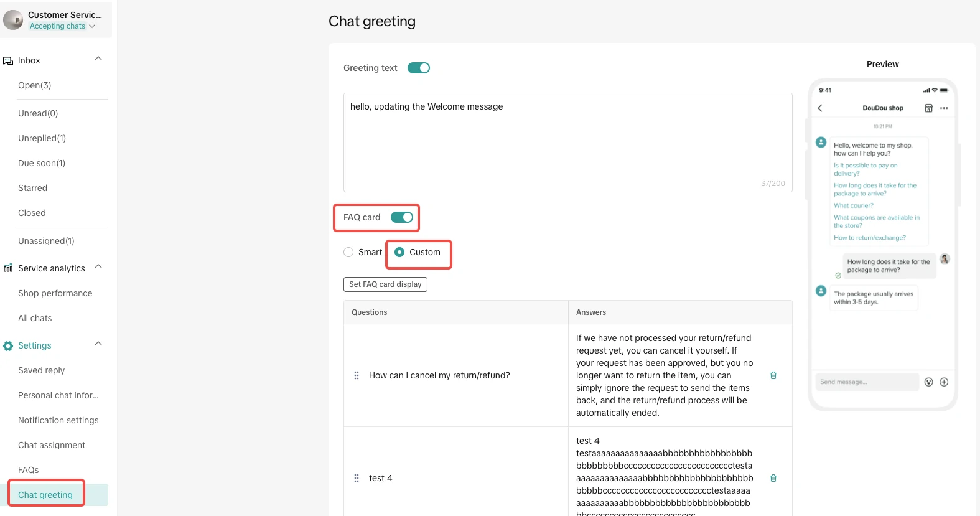Click the Inbox chat icon
The width and height of the screenshot is (980, 516).
tap(8, 61)
